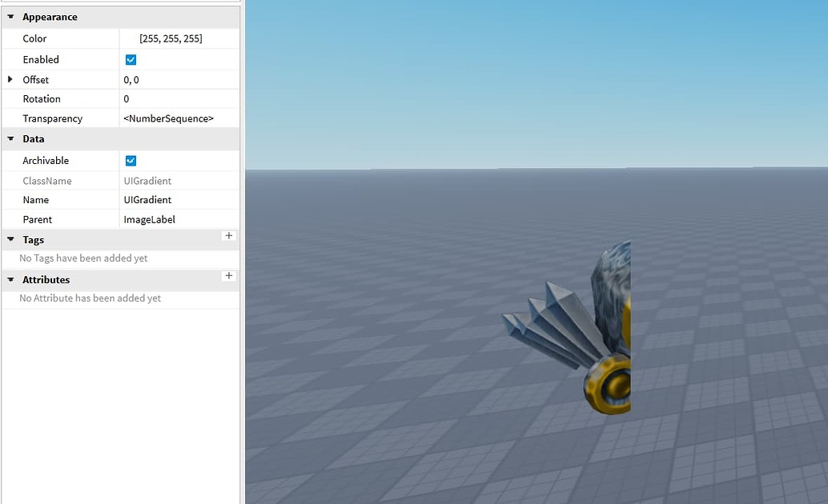Select the Attributes section header

coord(46,279)
